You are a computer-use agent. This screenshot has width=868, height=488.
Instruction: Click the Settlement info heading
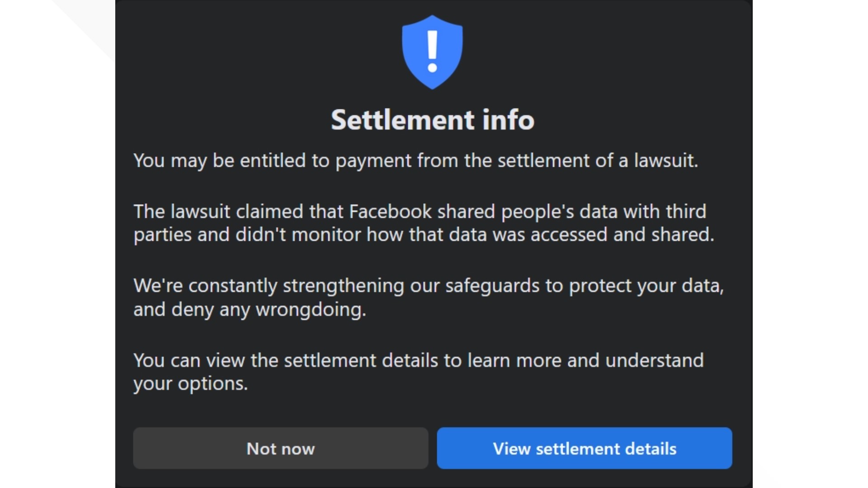pos(433,119)
